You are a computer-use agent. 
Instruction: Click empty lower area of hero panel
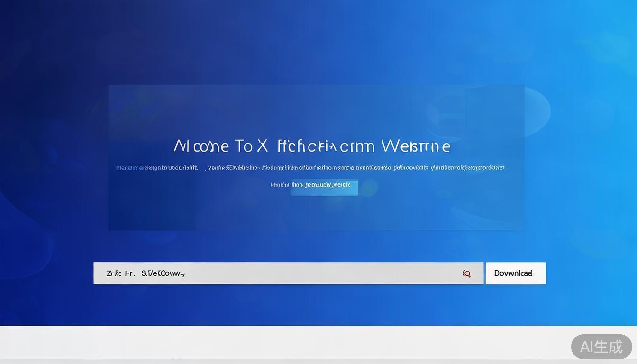[316, 213]
